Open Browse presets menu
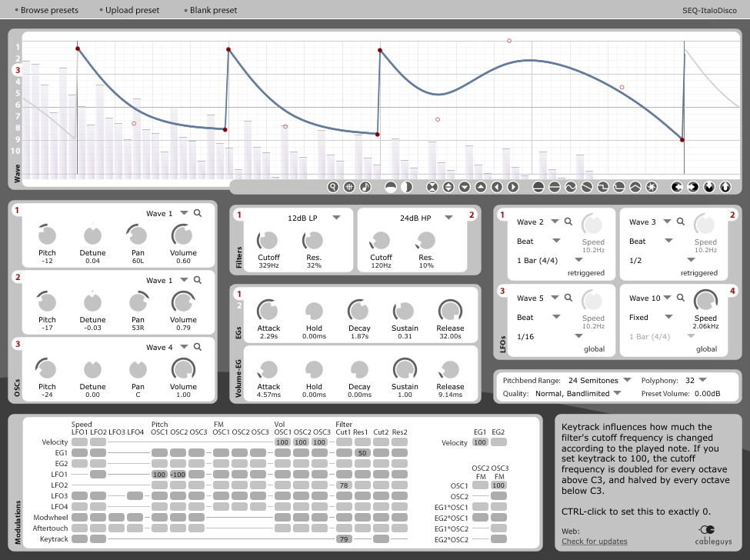The width and height of the screenshot is (750, 560). coord(49,10)
